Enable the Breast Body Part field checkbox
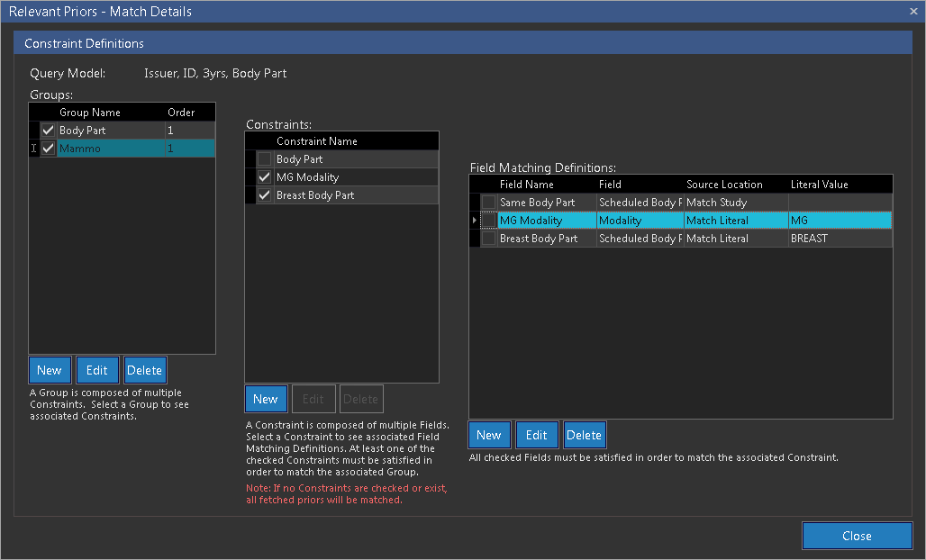 click(x=488, y=239)
